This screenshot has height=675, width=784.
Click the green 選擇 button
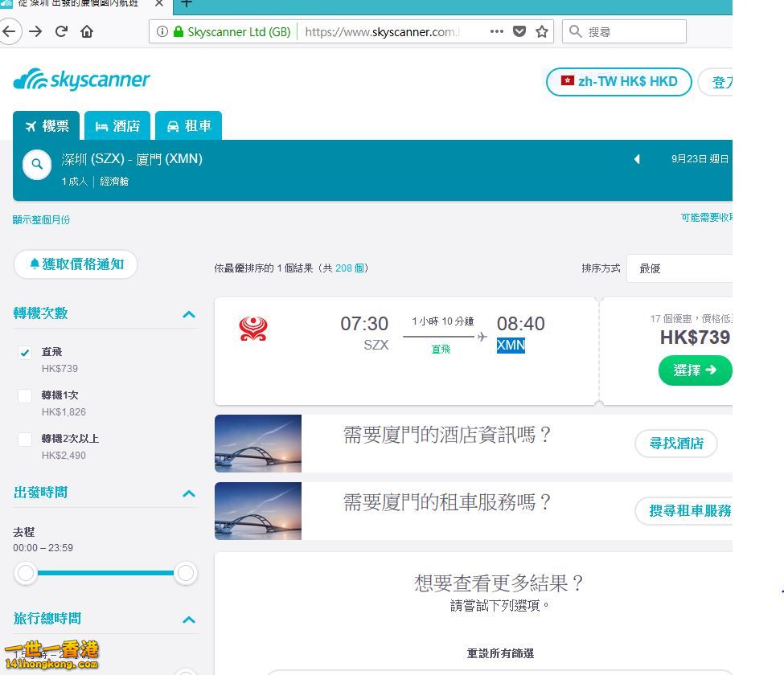tap(695, 370)
